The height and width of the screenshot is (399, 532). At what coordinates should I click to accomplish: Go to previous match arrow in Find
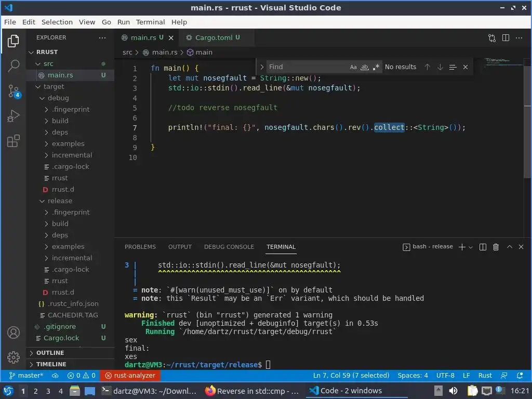coord(427,67)
